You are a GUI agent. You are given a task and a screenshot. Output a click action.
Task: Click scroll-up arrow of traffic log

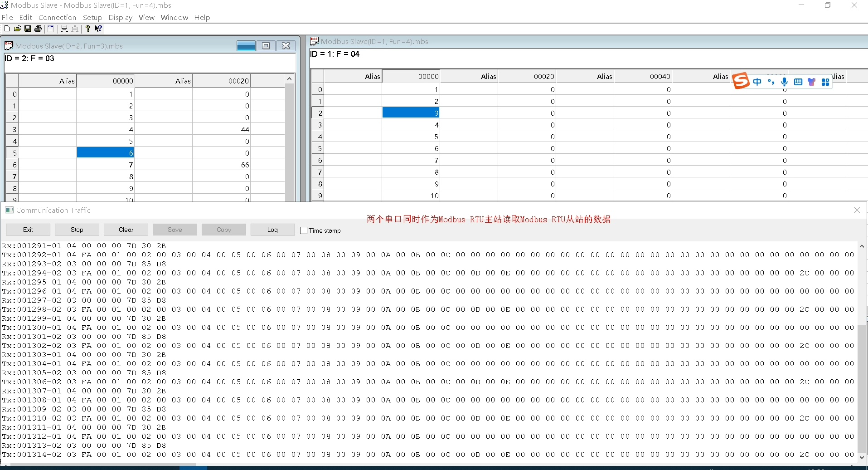coord(862,246)
